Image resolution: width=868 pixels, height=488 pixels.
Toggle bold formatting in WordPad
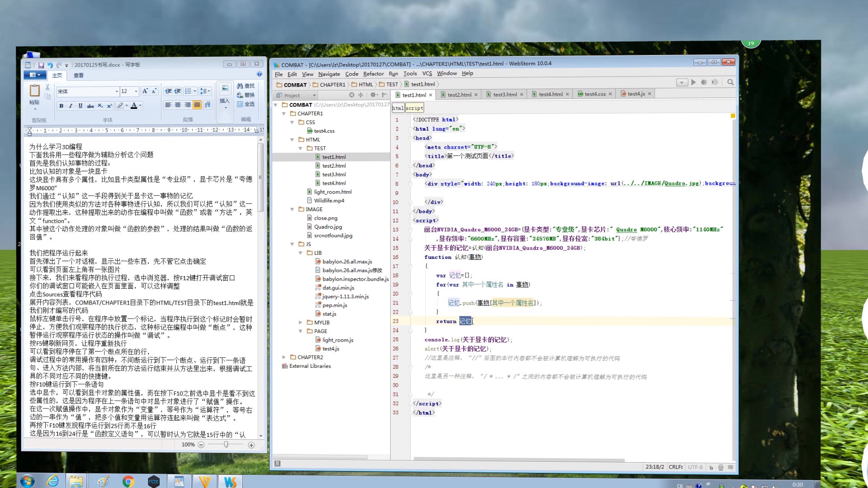click(61, 106)
